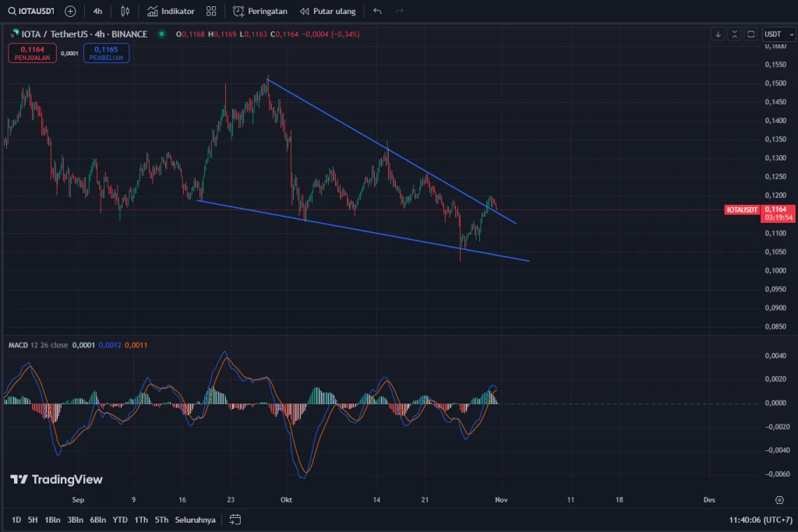This screenshot has height=532, width=798.
Task: Click the green market status dot
Action: point(162,34)
